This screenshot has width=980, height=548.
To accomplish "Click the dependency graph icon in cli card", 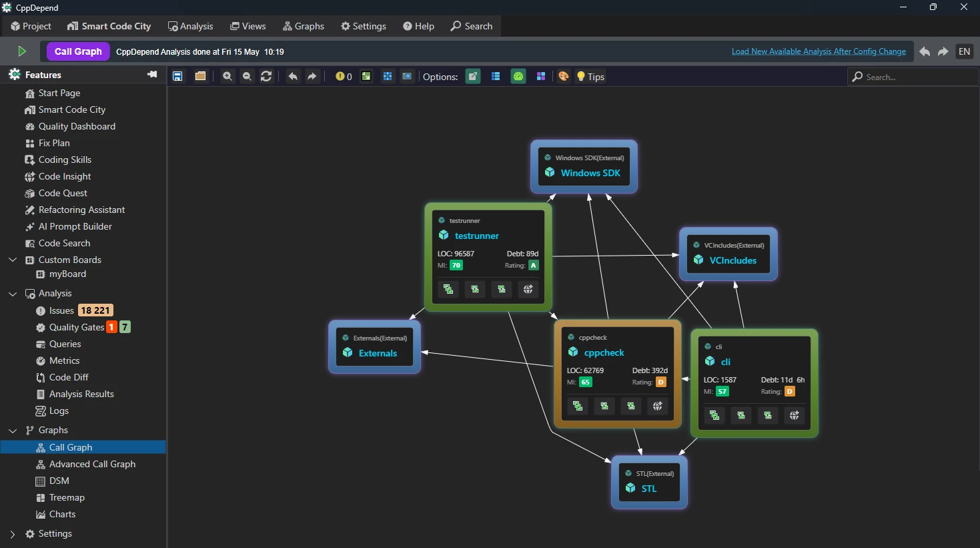I will coord(714,415).
